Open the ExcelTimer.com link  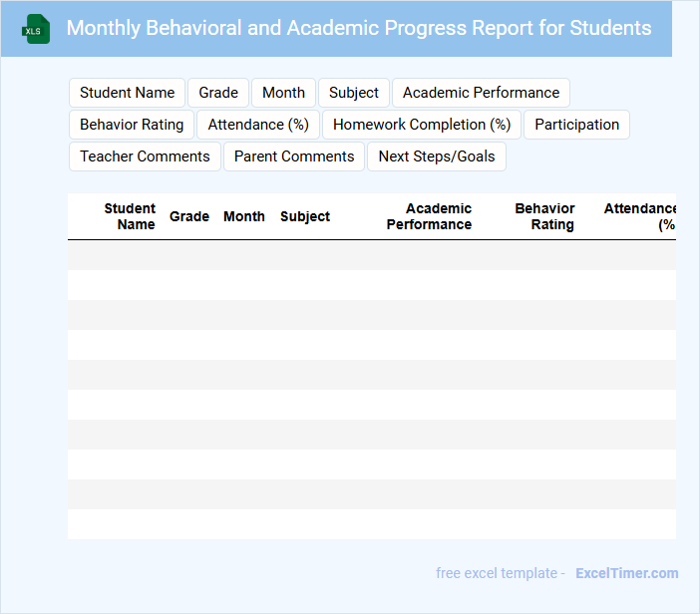(x=626, y=573)
